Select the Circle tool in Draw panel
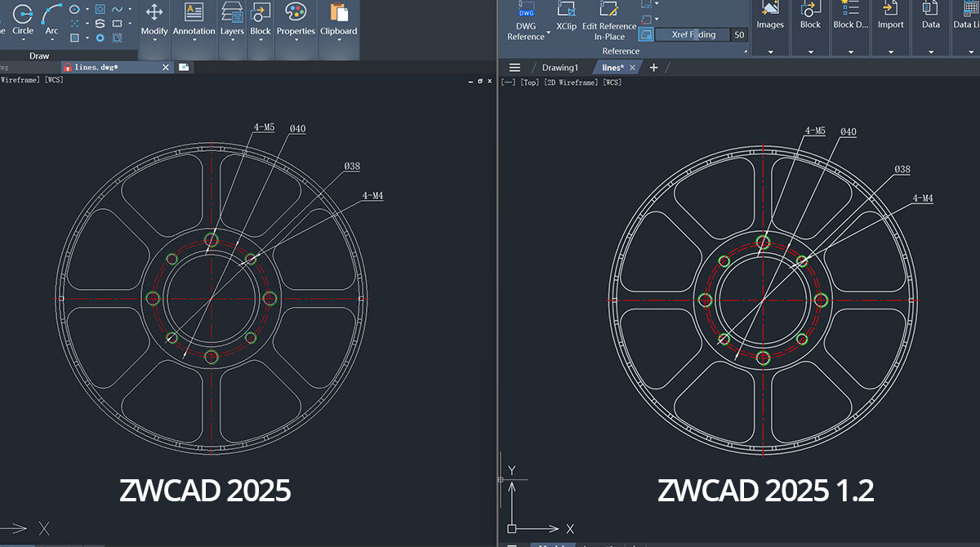The image size is (980, 547). coord(23,18)
